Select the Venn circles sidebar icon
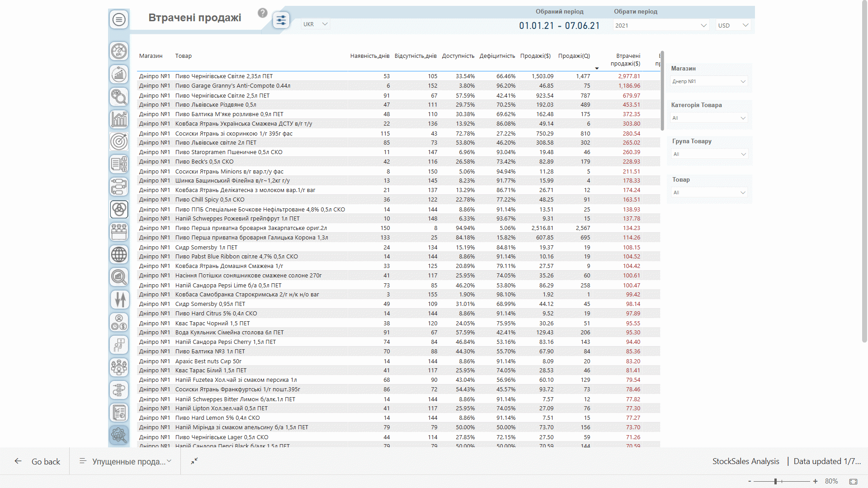Viewport: 868px width, 488px height. [119, 209]
